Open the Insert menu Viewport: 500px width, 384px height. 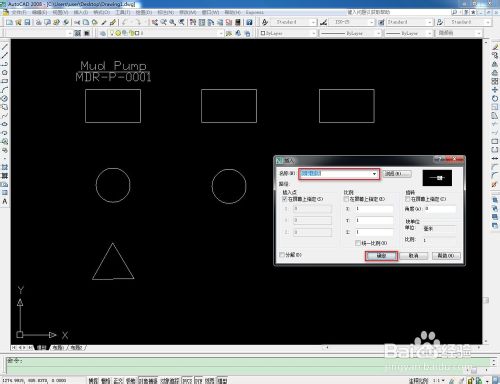pos(81,12)
